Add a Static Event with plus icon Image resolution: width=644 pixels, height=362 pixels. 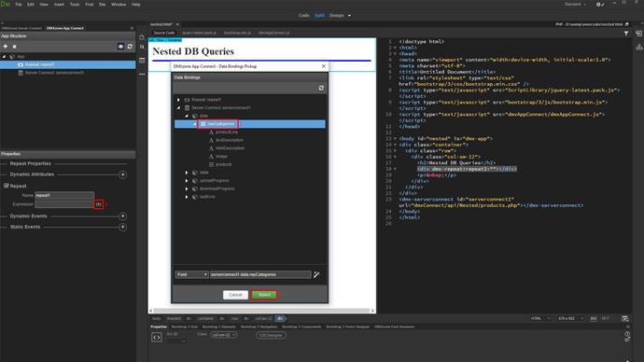(x=122, y=227)
